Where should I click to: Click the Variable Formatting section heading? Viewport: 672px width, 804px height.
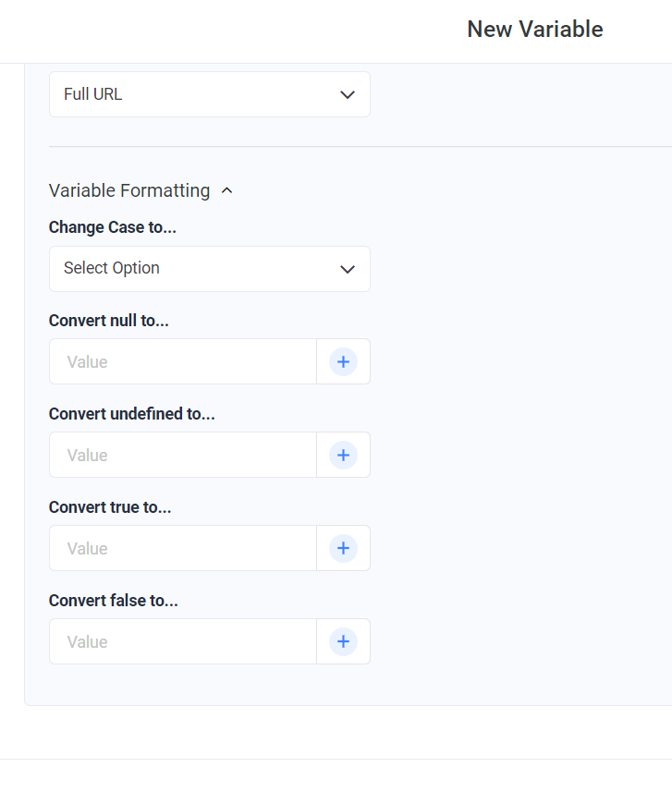coord(129,190)
